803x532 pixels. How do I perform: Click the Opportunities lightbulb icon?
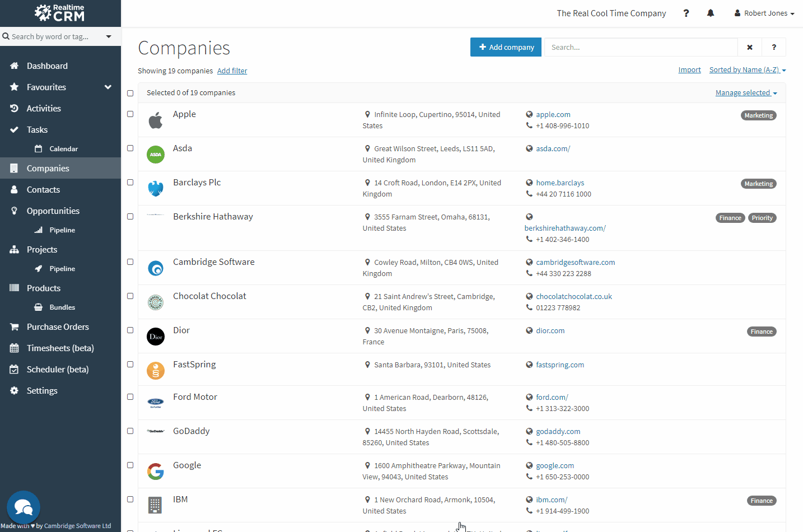pyautogui.click(x=15, y=211)
